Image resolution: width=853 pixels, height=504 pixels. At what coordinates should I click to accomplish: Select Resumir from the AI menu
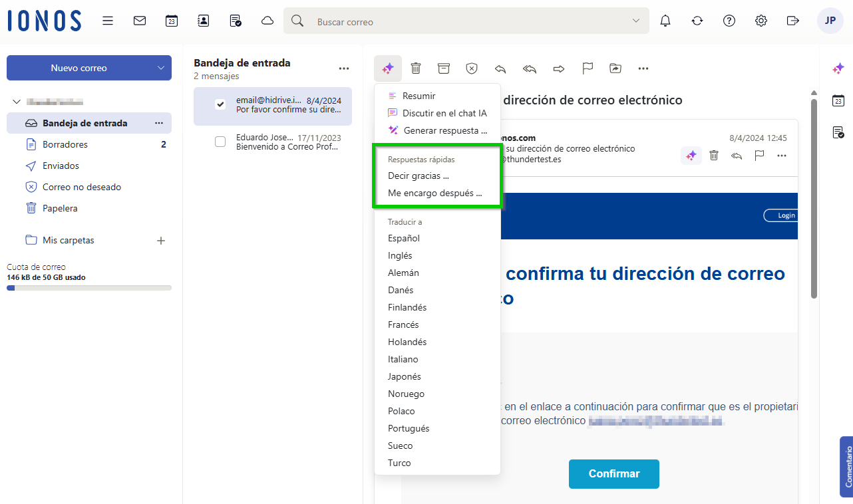(418, 95)
